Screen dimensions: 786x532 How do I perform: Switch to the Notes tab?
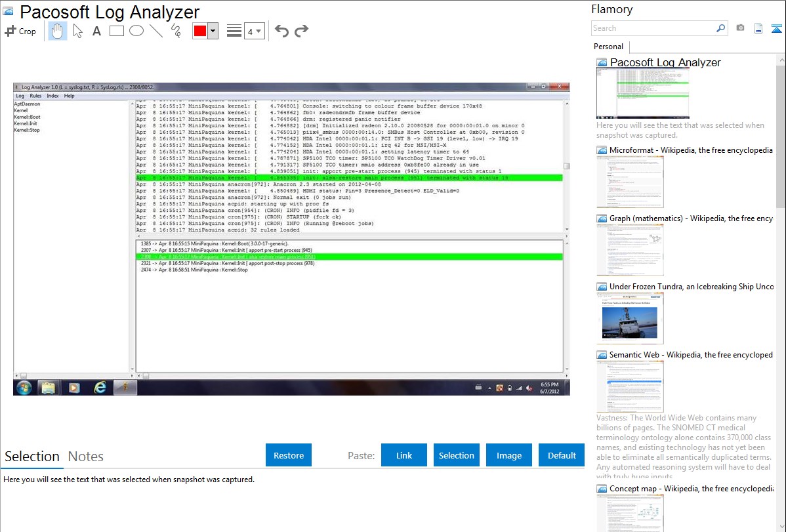click(86, 457)
